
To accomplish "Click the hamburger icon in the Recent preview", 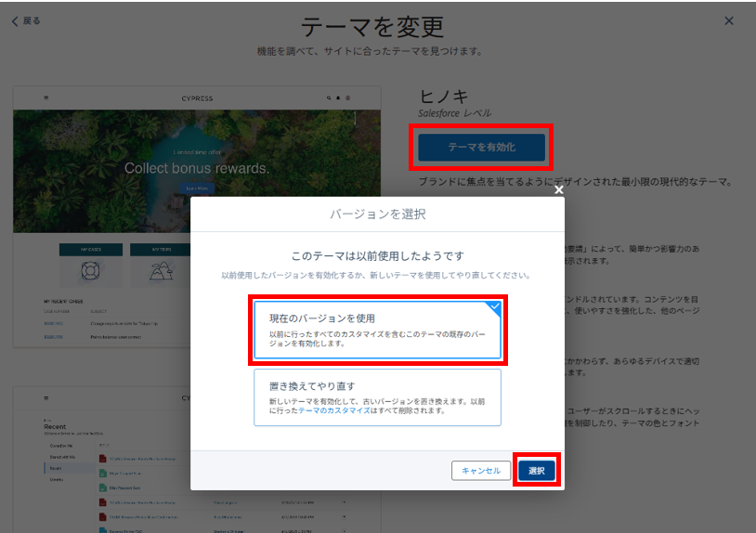I will point(46,397).
